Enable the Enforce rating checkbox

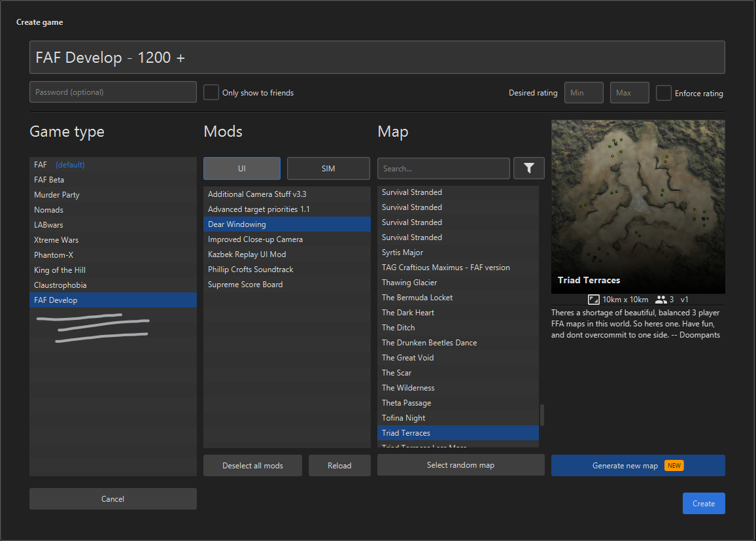[663, 93]
